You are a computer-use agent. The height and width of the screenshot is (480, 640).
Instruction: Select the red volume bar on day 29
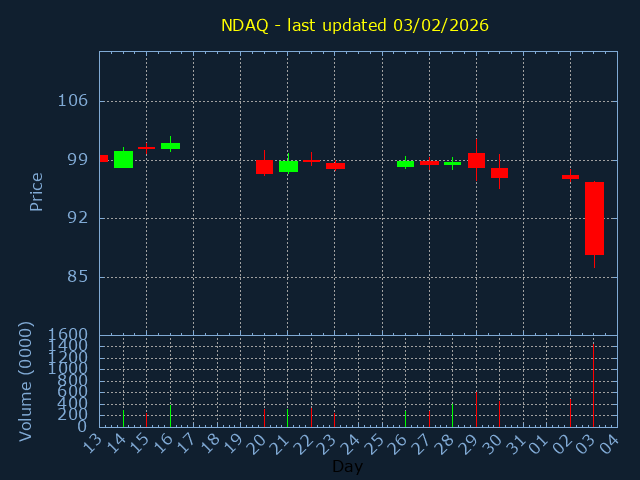476,409
